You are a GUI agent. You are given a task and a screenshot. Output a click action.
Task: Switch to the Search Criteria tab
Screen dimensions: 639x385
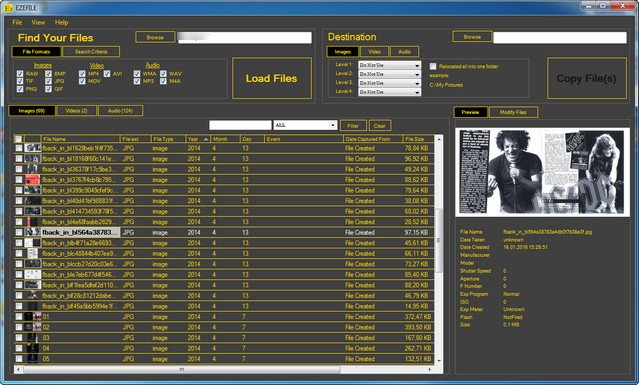pyautogui.click(x=91, y=52)
